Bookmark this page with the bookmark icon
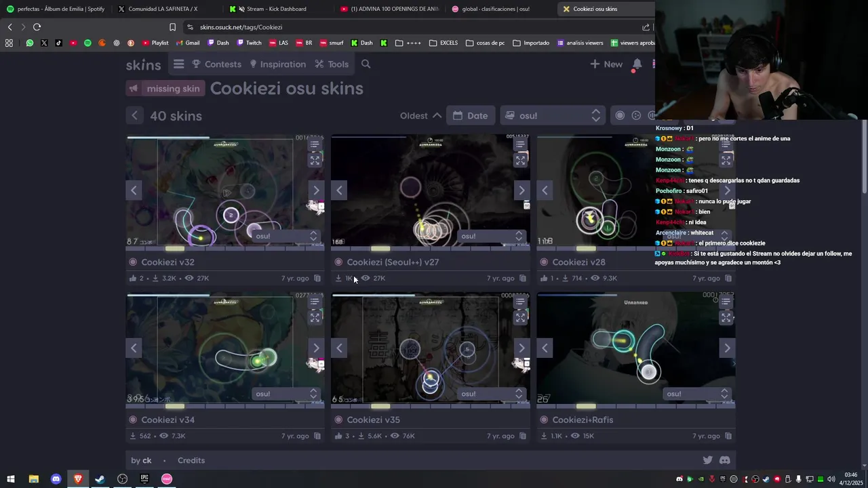Screen dimensions: 868x488 tap(172, 27)
